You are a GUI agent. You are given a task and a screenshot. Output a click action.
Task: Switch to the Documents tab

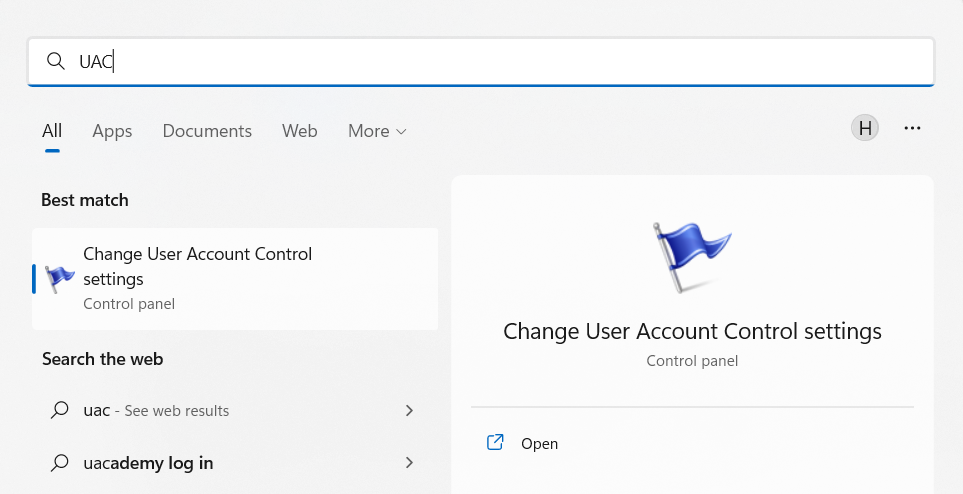[x=207, y=131]
